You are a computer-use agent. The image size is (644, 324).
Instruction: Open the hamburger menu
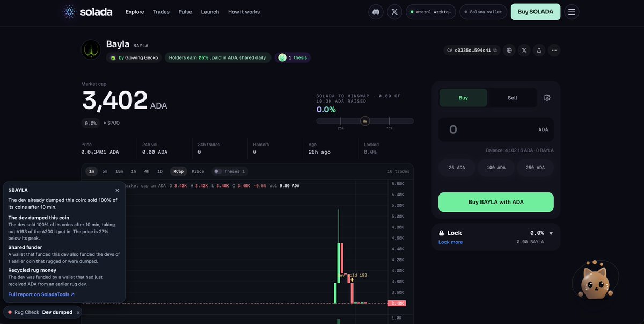(572, 12)
